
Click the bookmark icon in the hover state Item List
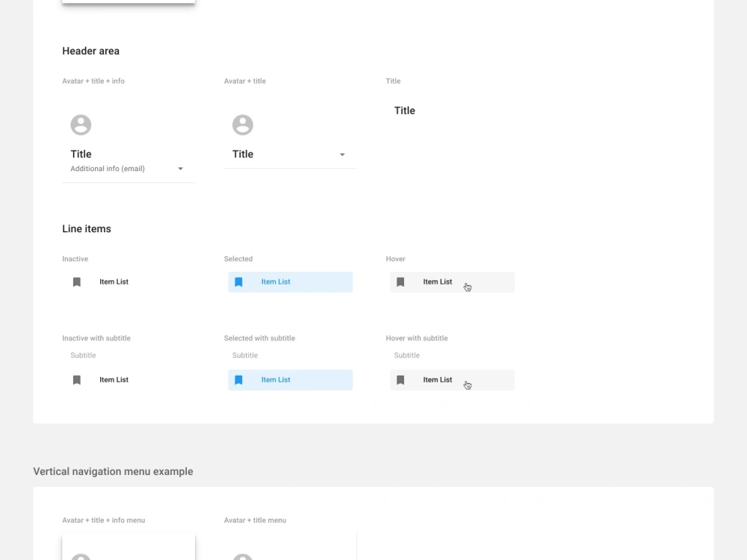(400, 281)
